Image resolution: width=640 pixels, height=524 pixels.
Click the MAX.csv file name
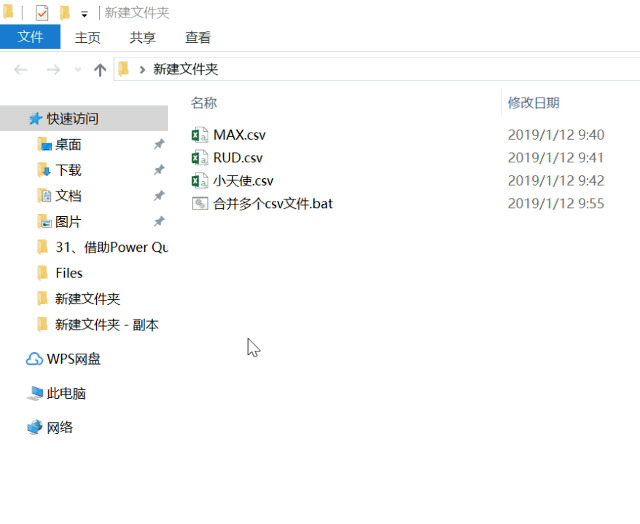click(240, 135)
